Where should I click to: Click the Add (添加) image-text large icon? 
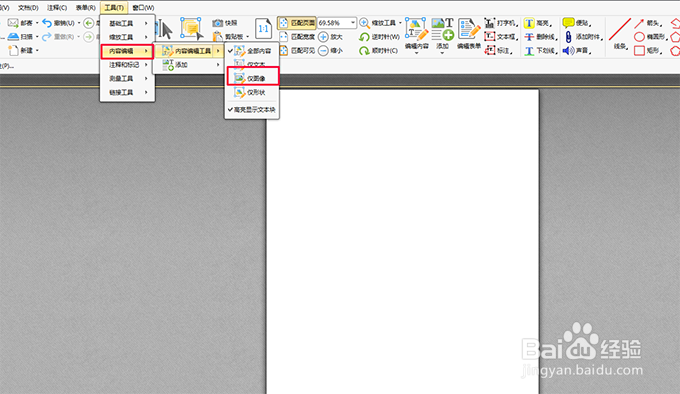pos(442,29)
